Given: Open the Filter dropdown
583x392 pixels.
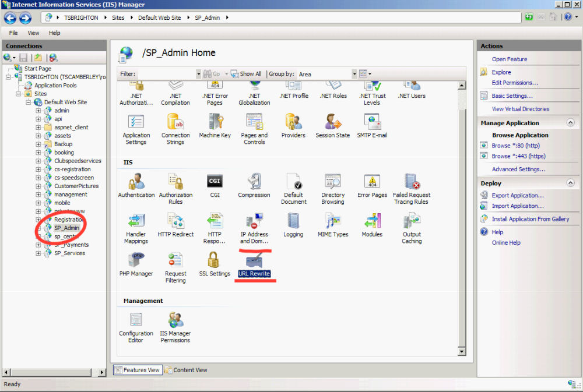Looking at the screenshot, I should click(x=199, y=74).
